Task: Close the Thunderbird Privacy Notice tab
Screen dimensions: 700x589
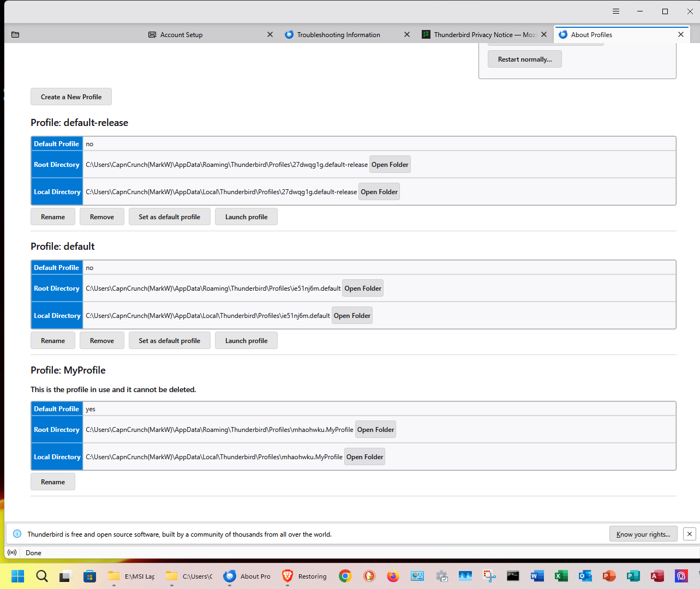Action: [544, 34]
